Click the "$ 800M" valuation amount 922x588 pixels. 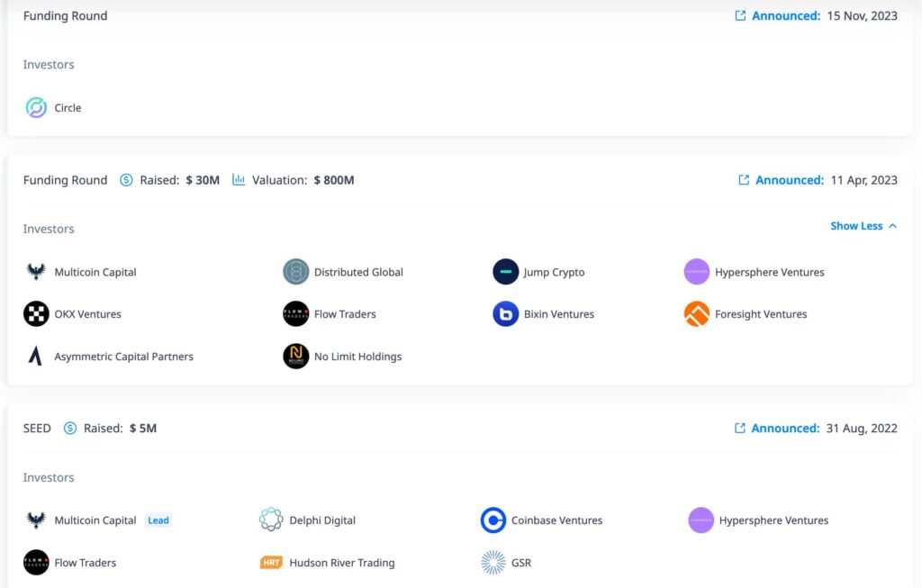[x=334, y=180]
